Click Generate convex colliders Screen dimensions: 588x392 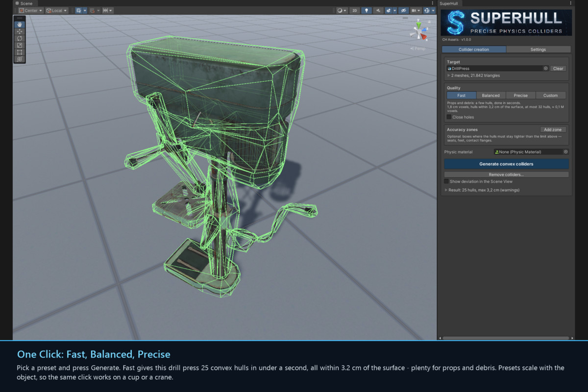pos(506,164)
